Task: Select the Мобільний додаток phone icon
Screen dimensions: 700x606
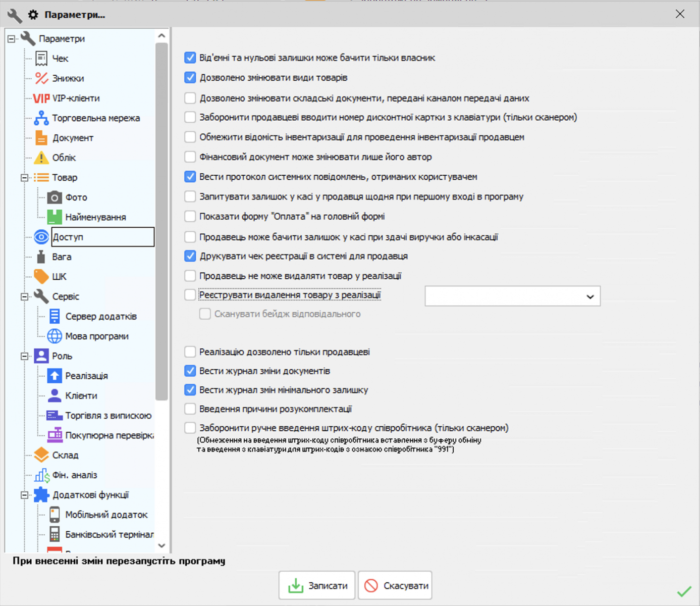Action: point(55,514)
